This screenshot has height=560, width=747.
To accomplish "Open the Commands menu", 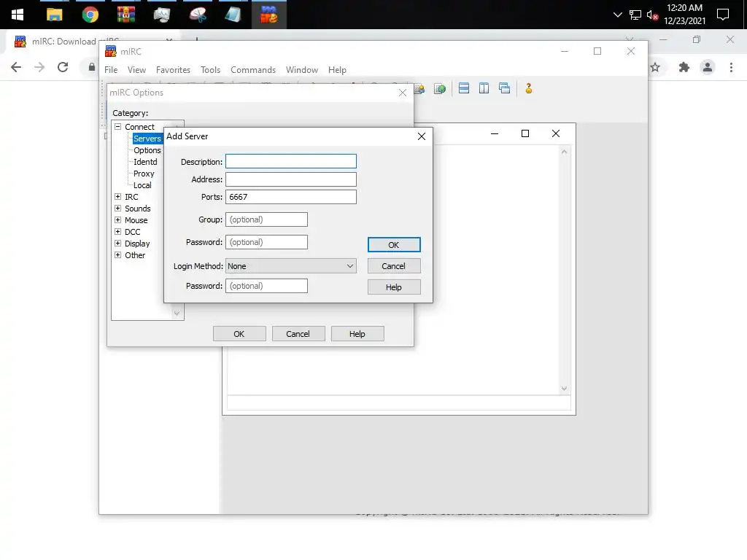I will (x=253, y=70).
